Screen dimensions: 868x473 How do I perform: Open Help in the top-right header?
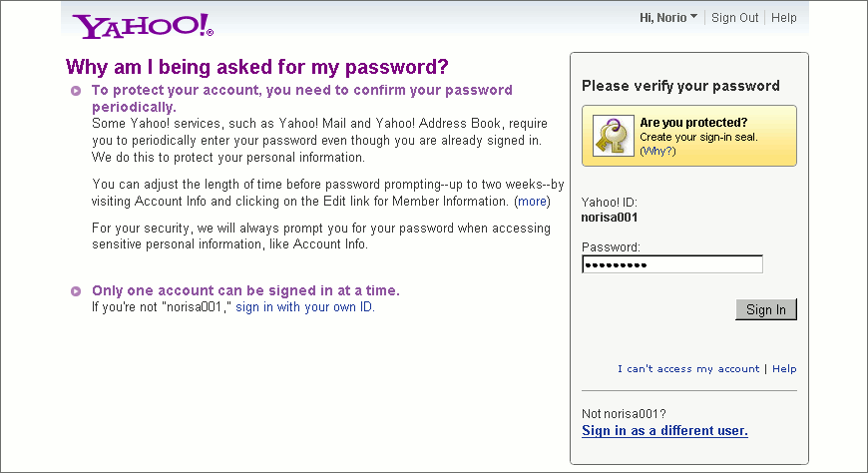[x=784, y=18]
